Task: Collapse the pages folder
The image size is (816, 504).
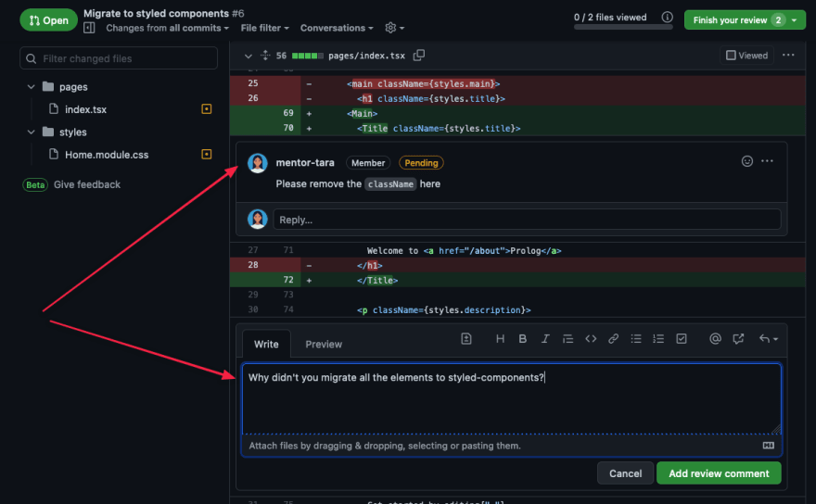Action: click(31, 86)
